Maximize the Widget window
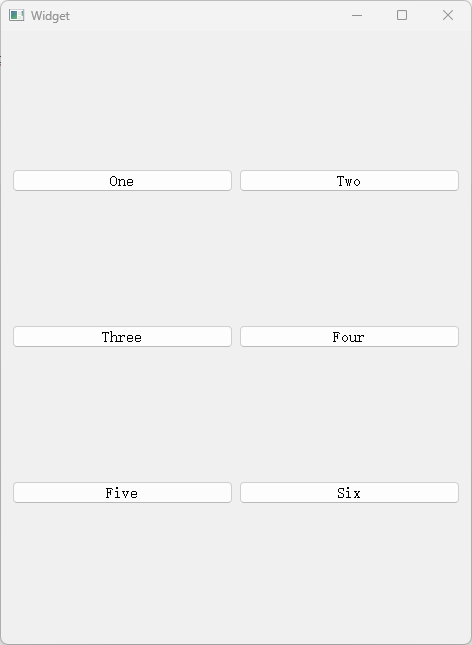The image size is (472, 645). [402, 16]
